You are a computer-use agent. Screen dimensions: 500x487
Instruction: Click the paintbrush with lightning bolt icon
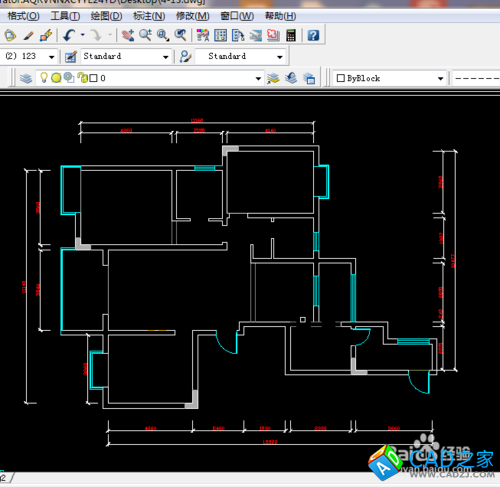pyautogui.click(x=46, y=35)
